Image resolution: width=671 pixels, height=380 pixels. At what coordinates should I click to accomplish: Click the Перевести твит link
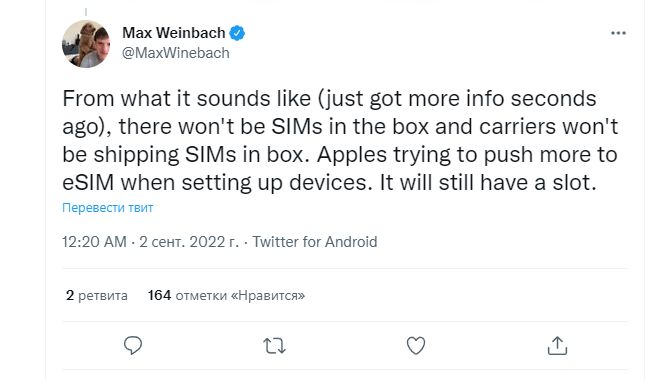108,208
